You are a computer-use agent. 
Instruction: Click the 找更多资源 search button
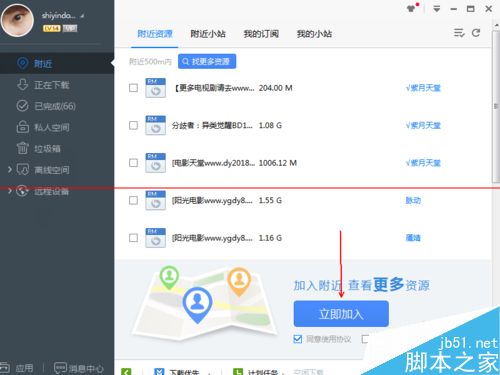tap(207, 61)
